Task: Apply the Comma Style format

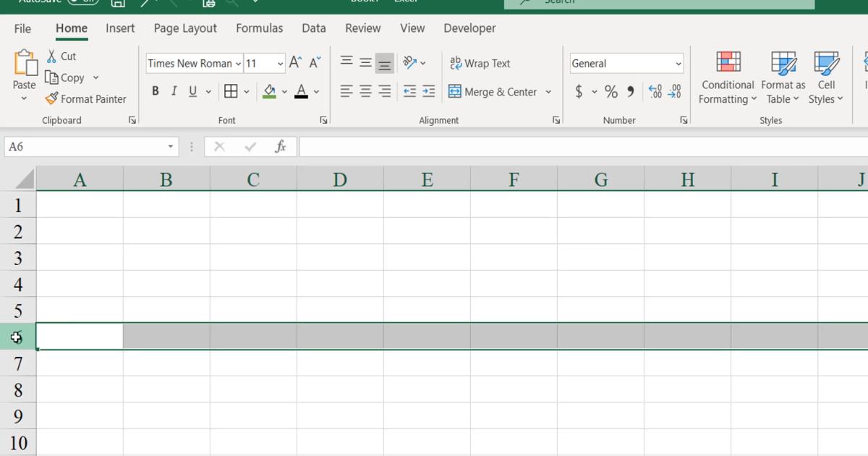Action: point(629,91)
